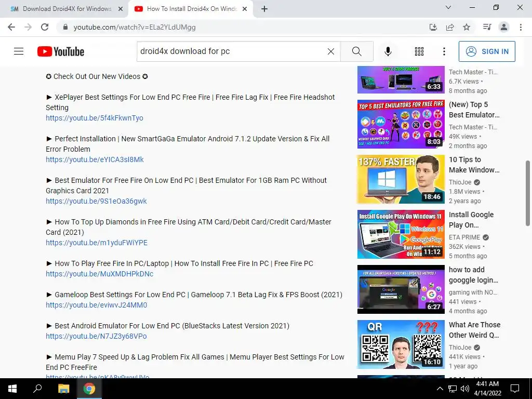Click ETA PRIME channel name
The height and width of the screenshot is (399, 532).
tap(464, 237)
